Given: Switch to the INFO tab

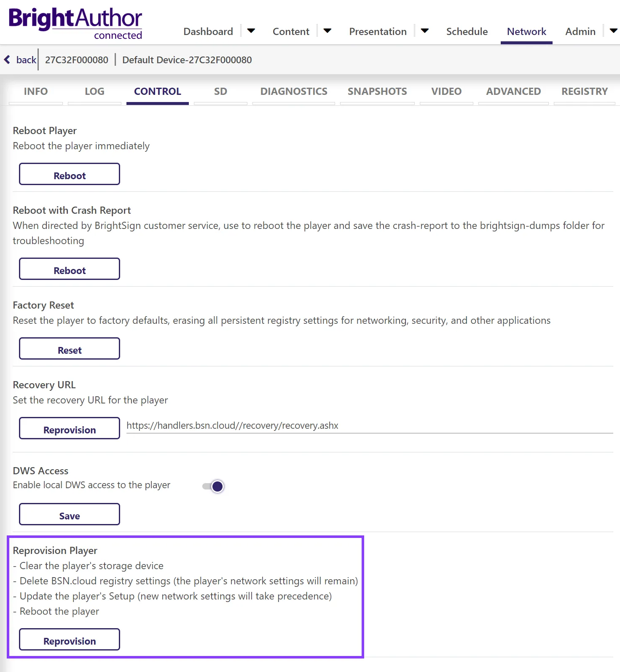Looking at the screenshot, I should [36, 91].
